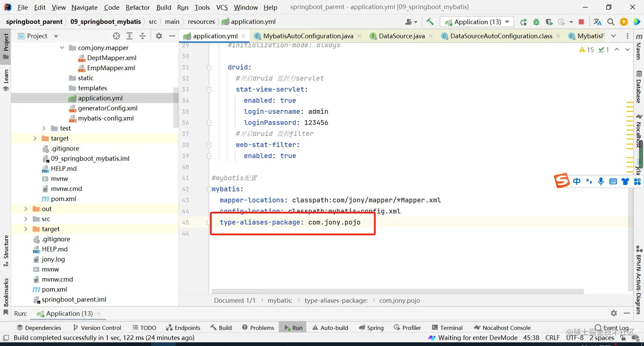Toggle fold marker on the stat-view-servlet line
The image size is (644, 346).
209,89
